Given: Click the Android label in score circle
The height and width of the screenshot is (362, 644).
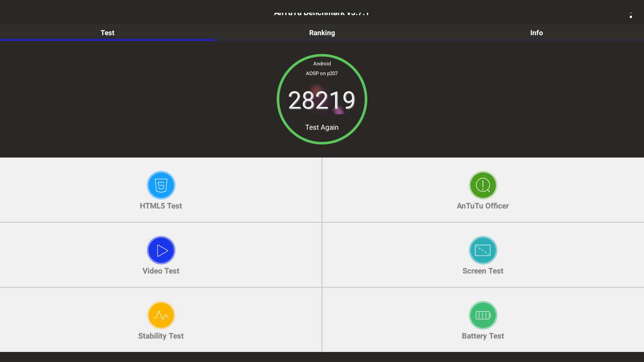Looking at the screenshot, I should pyautogui.click(x=322, y=64).
